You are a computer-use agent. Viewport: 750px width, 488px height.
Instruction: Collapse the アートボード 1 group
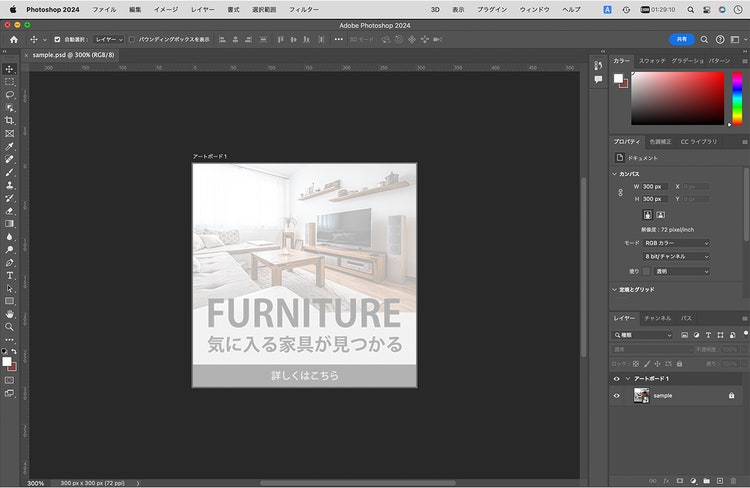[628, 379]
